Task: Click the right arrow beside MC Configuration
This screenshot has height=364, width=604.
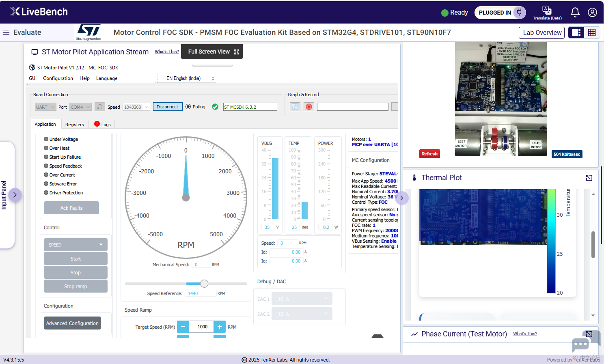Action: pos(402,198)
